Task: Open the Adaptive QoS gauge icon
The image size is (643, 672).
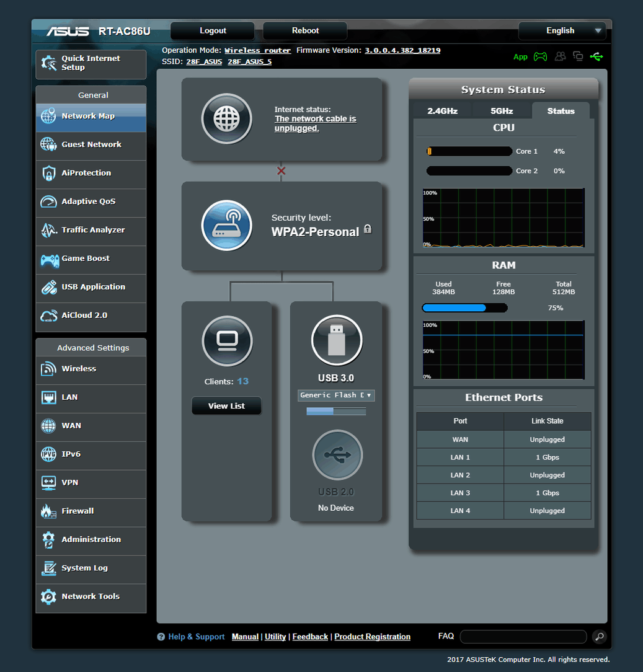Action: 48,201
